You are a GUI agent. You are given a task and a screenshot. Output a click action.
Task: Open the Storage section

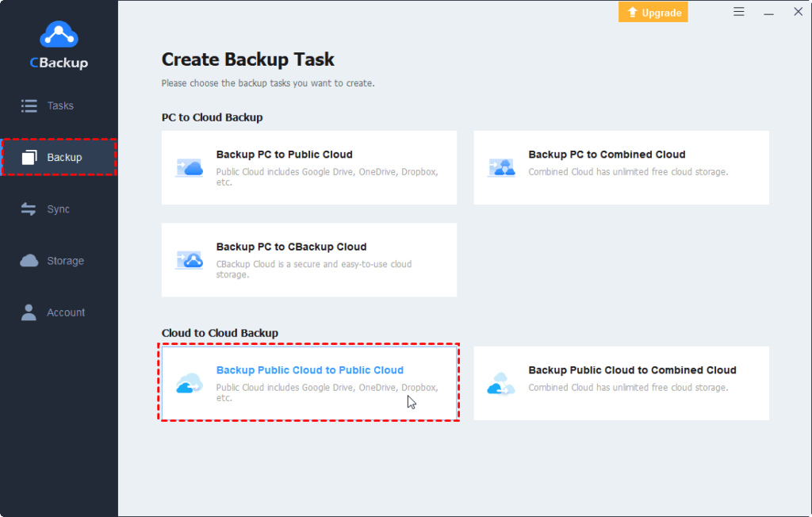(x=59, y=261)
